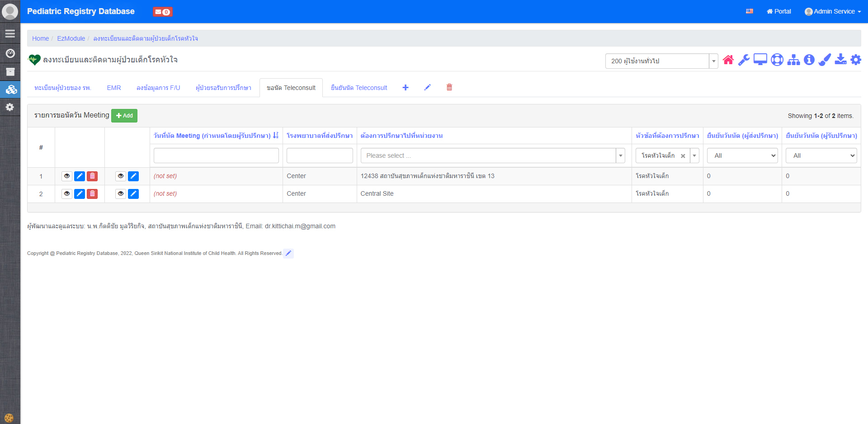Open the Admin Service user menu

833,11
